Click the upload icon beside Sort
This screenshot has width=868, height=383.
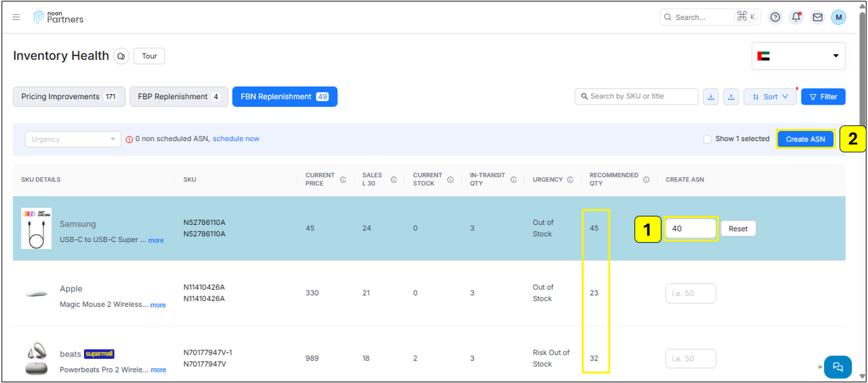[x=731, y=97]
